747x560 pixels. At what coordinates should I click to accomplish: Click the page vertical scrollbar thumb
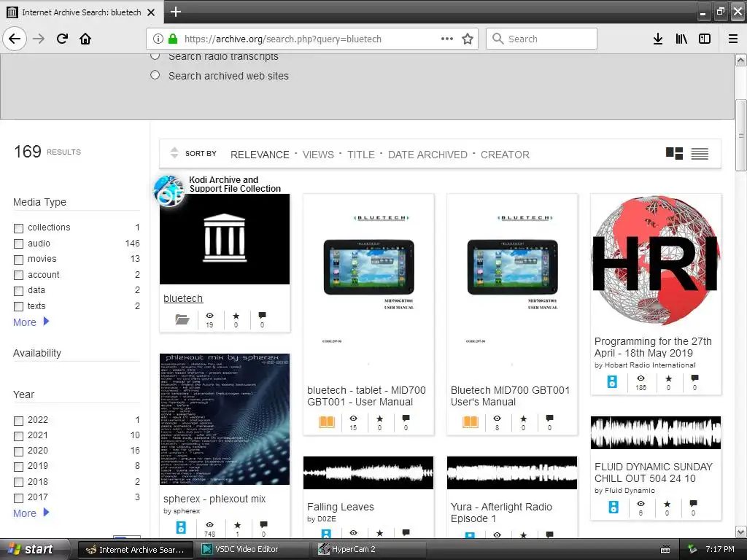740,135
